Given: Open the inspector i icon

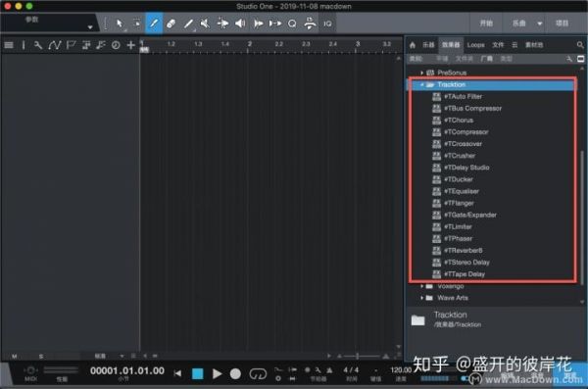Looking at the screenshot, I should point(24,45).
